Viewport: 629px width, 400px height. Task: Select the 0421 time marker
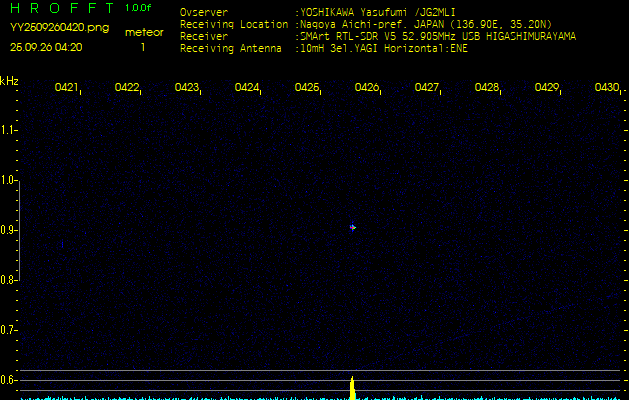pos(67,88)
